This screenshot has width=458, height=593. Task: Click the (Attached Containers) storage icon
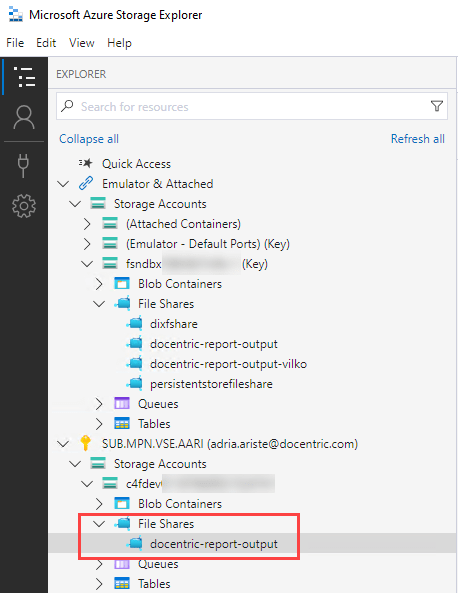tap(110, 224)
